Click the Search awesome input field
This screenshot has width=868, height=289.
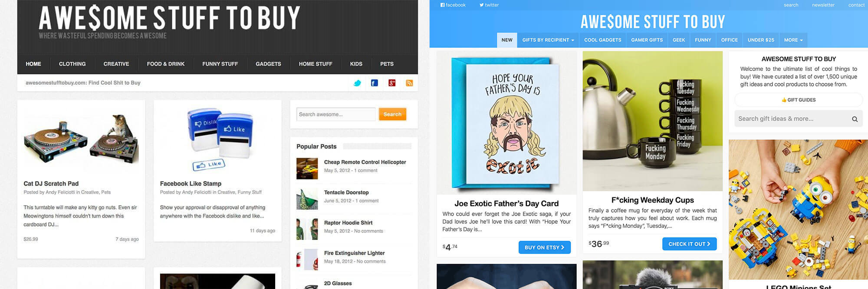coord(336,114)
